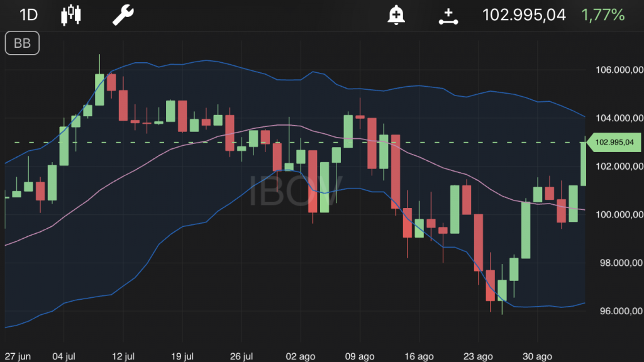Click the 106.000,00 price axis label
Image resolution: width=644 pixels, height=362 pixels.
(x=619, y=70)
